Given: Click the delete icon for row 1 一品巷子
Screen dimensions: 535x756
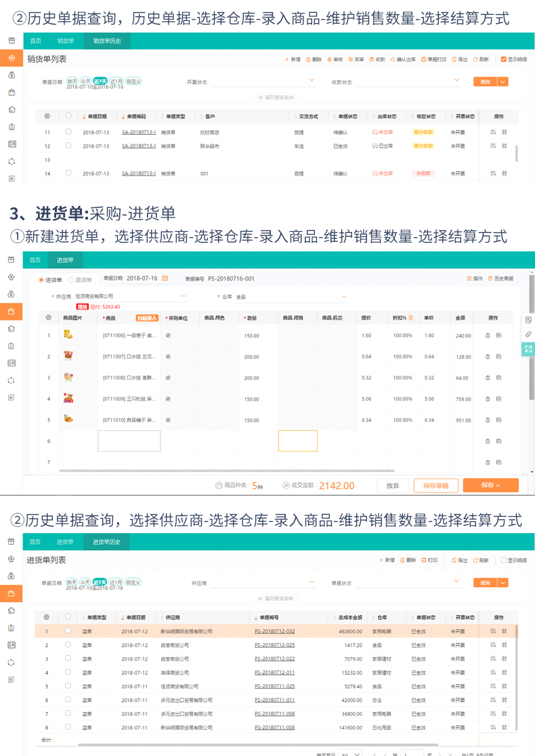Looking at the screenshot, I should point(488,335).
